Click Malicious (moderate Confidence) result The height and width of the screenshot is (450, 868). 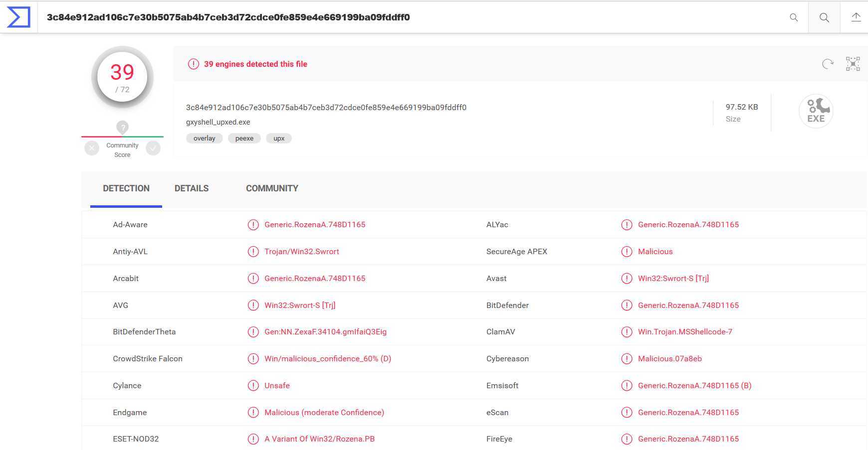pos(324,413)
